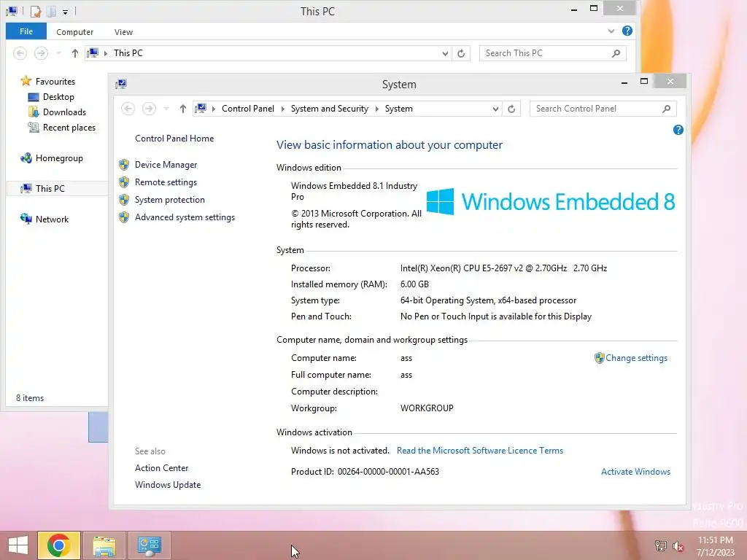Expand the ribbon in This PC window

tap(611, 31)
